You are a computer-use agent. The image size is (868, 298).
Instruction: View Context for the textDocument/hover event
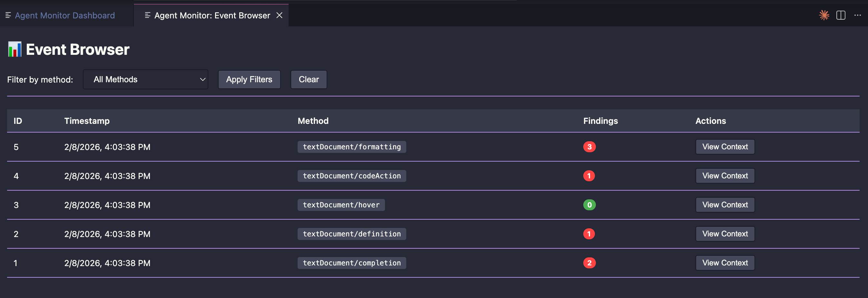pos(725,204)
